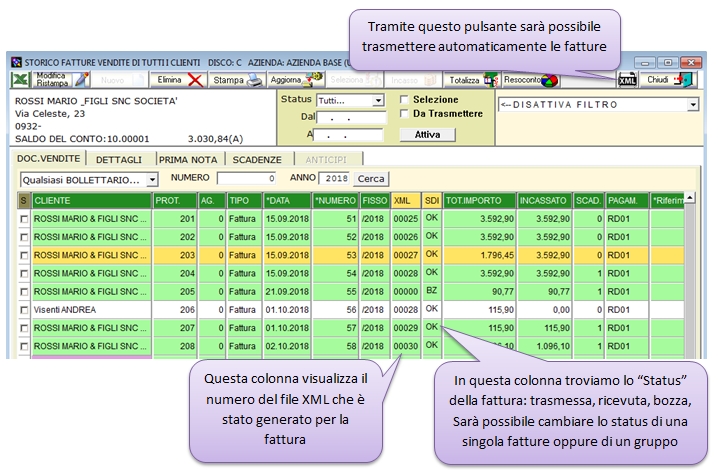Click the greyed Seleziona toolbar button
718x470 pixels.
point(355,80)
